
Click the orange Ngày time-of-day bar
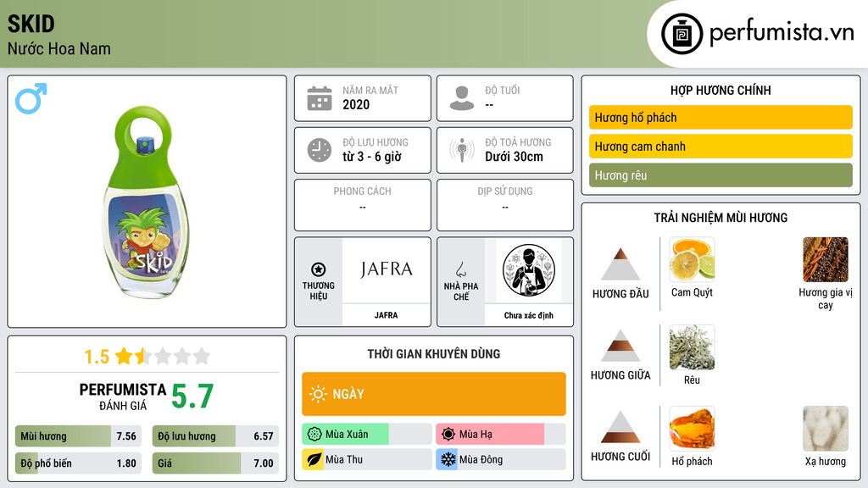pyautogui.click(x=434, y=394)
